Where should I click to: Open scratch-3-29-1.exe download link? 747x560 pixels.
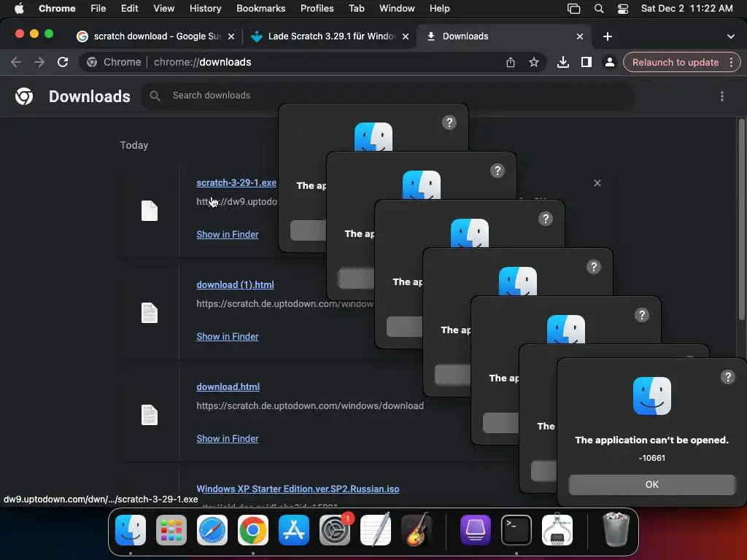click(x=236, y=182)
